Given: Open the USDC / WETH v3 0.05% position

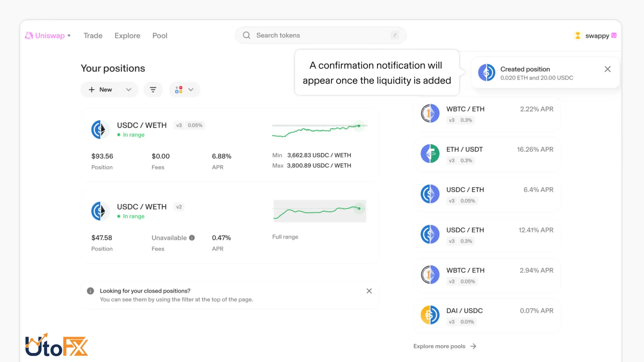Looking at the screenshot, I should (x=230, y=145).
